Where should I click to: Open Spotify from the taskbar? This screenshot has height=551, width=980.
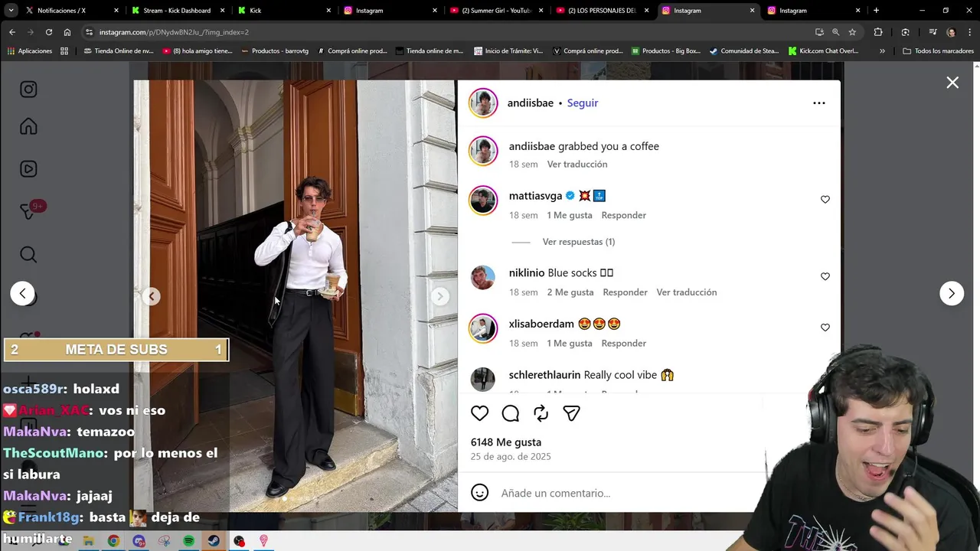click(189, 541)
